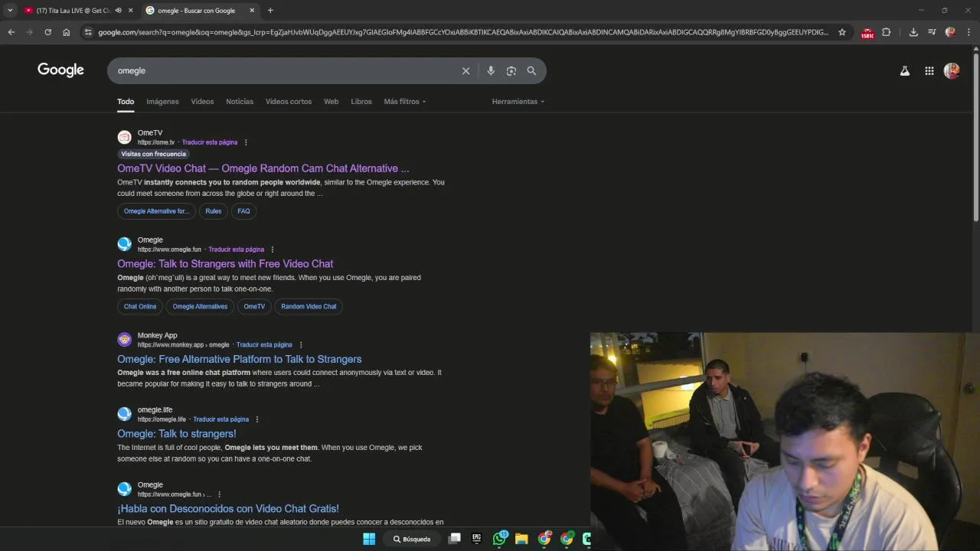980x551 pixels.
Task: Switch to the Imágenes tab
Action: pyautogui.click(x=162, y=102)
